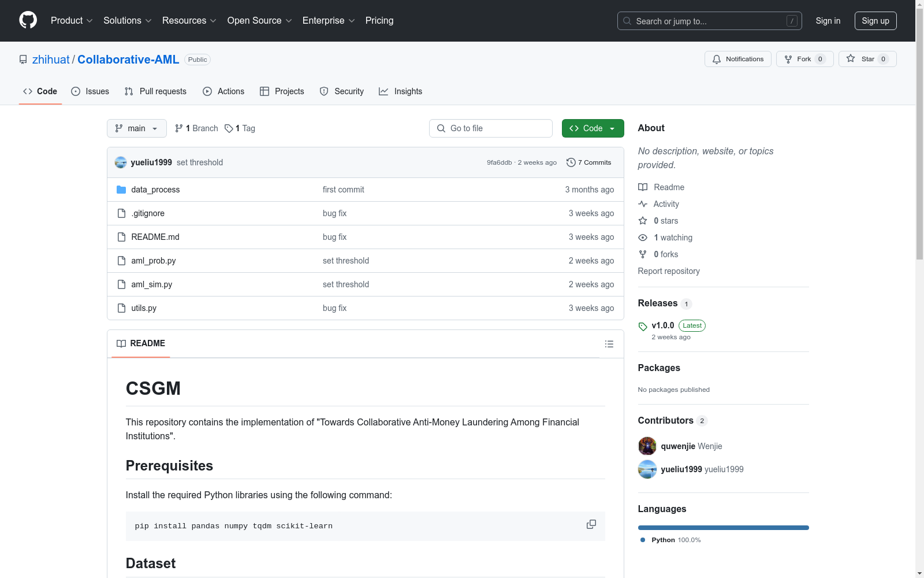Click the v1.0.0 release tag icon

pos(643,327)
